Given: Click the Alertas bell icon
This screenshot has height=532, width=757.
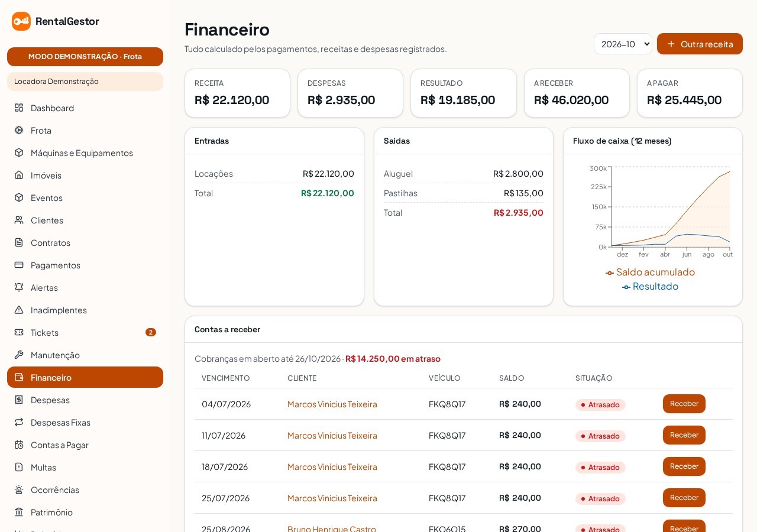Looking at the screenshot, I should click(19, 287).
